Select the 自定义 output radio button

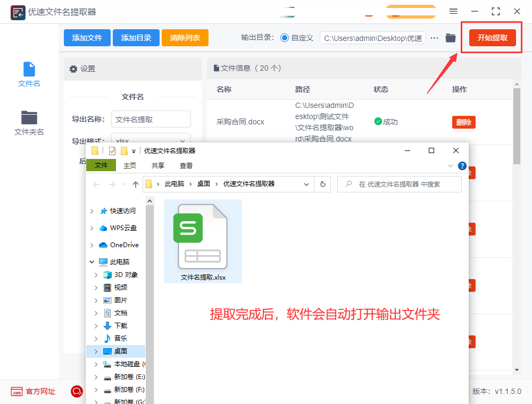coord(285,38)
